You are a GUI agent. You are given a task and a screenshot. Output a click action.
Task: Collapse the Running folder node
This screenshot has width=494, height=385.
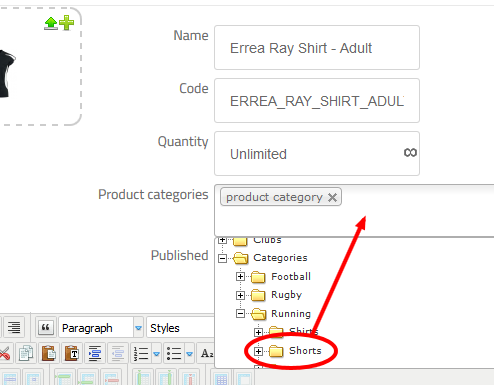coord(240,314)
